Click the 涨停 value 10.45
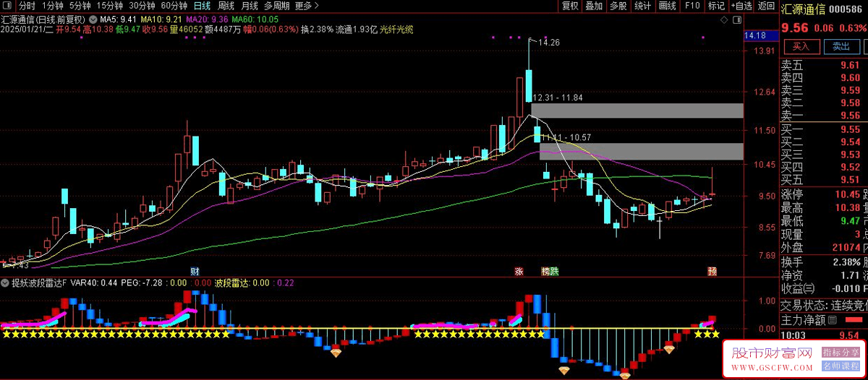The height and width of the screenshot is (380, 868). 846,194
